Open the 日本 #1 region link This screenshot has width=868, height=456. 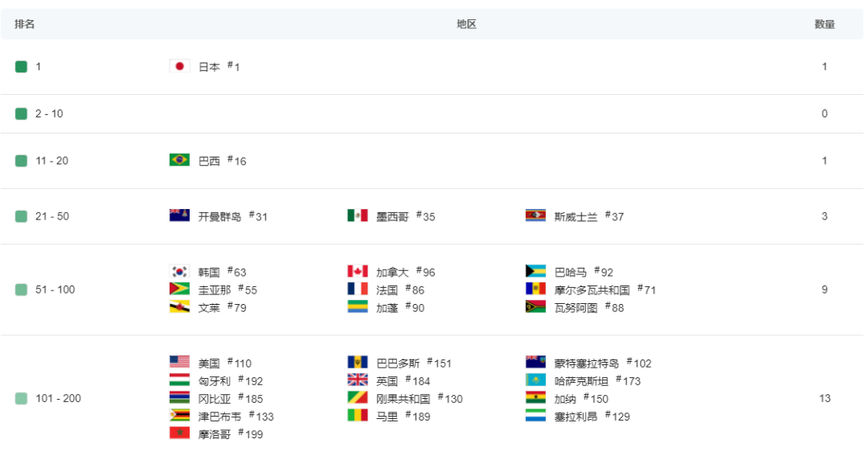(x=219, y=67)
